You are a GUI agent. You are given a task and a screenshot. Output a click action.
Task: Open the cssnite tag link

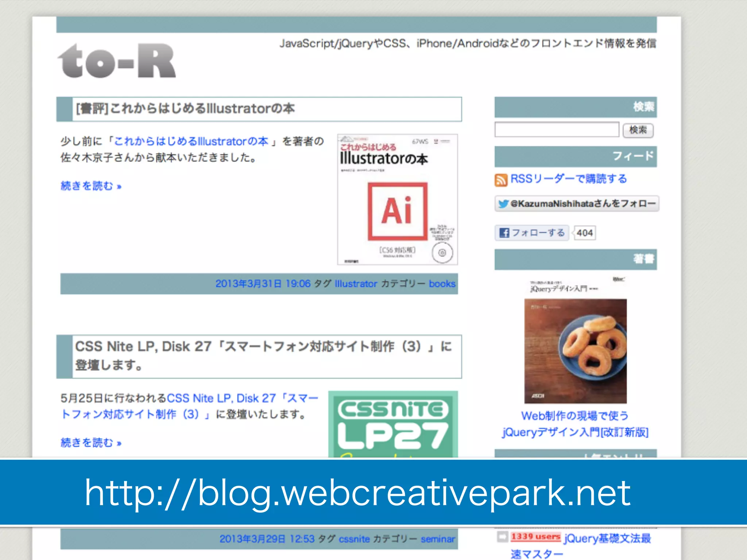(354, 539)
